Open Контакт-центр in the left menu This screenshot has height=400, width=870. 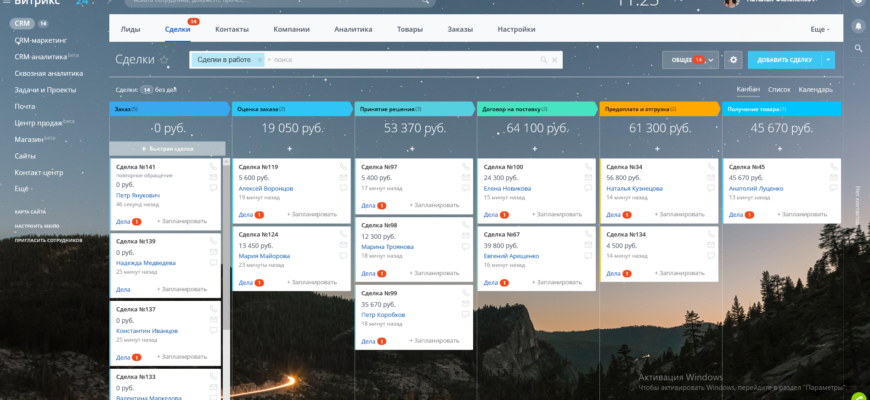(x=39, y=173)
